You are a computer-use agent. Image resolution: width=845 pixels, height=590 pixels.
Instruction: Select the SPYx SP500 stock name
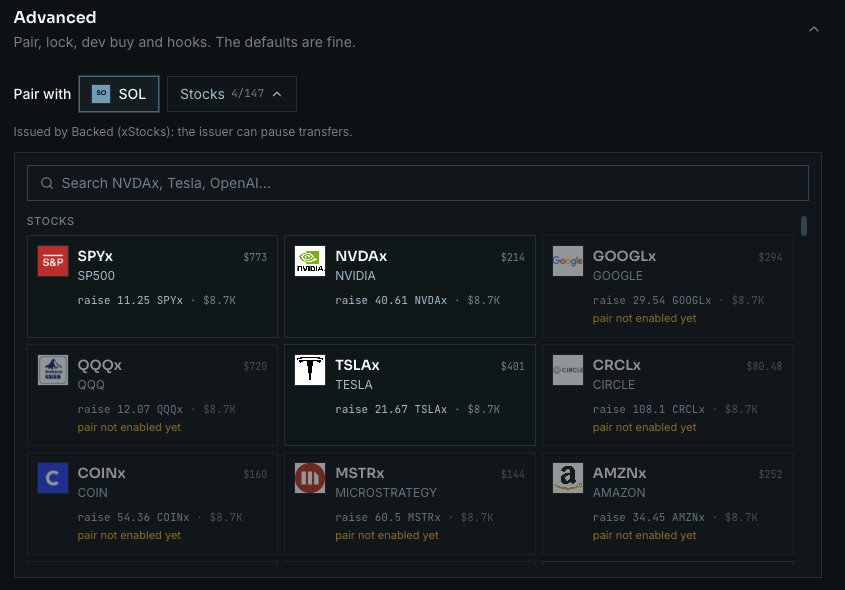pyautogui.click(x=95, y=256)
